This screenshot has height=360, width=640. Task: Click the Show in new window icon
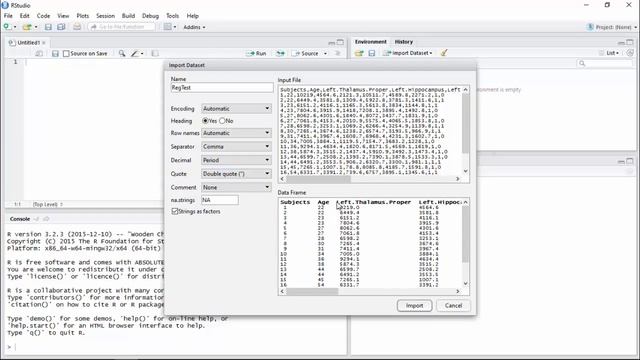pyautogui.click(x=39, y=53)
